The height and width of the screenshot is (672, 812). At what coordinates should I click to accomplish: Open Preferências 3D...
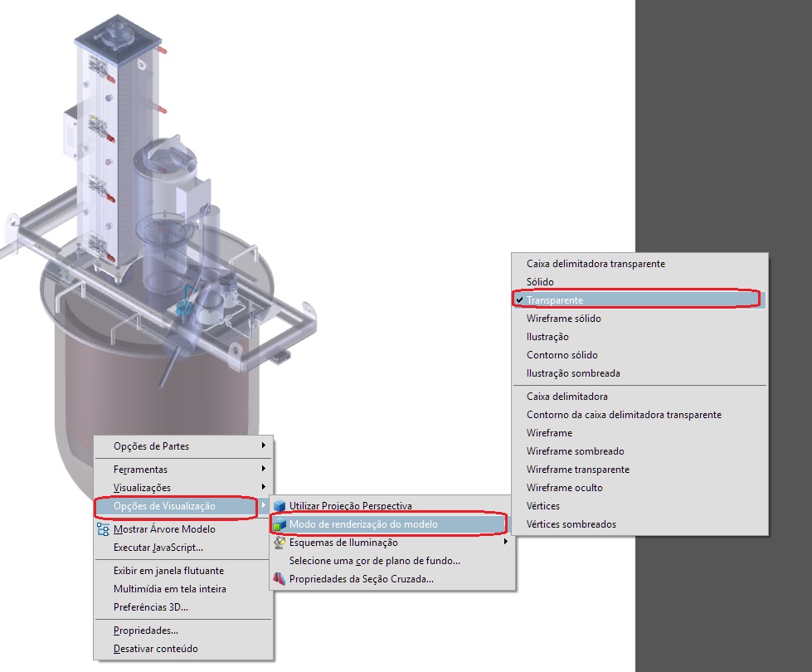pos(183,606)
